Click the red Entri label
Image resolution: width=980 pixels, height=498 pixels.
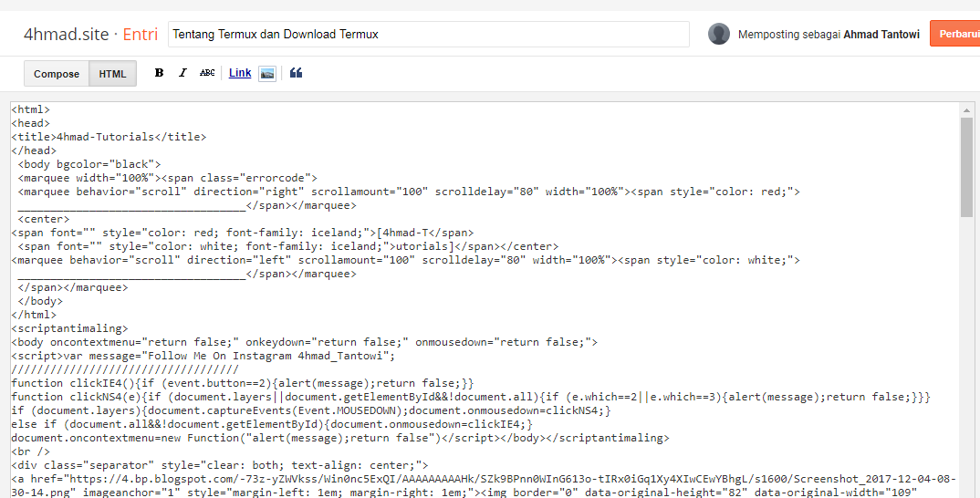[140, 34]
